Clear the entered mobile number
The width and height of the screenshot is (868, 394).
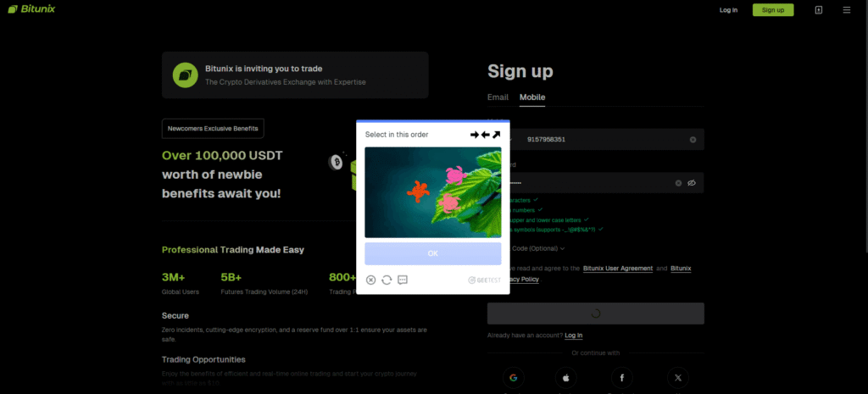[693, 139]
